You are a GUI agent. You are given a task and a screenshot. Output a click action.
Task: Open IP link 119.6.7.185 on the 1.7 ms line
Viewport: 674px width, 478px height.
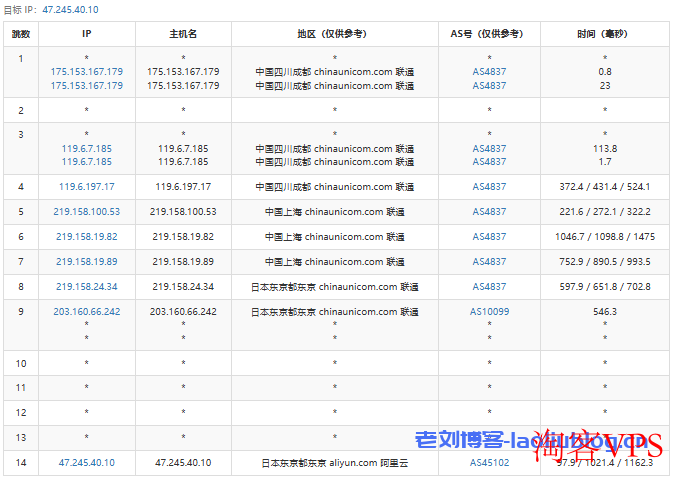pos(87,162)
